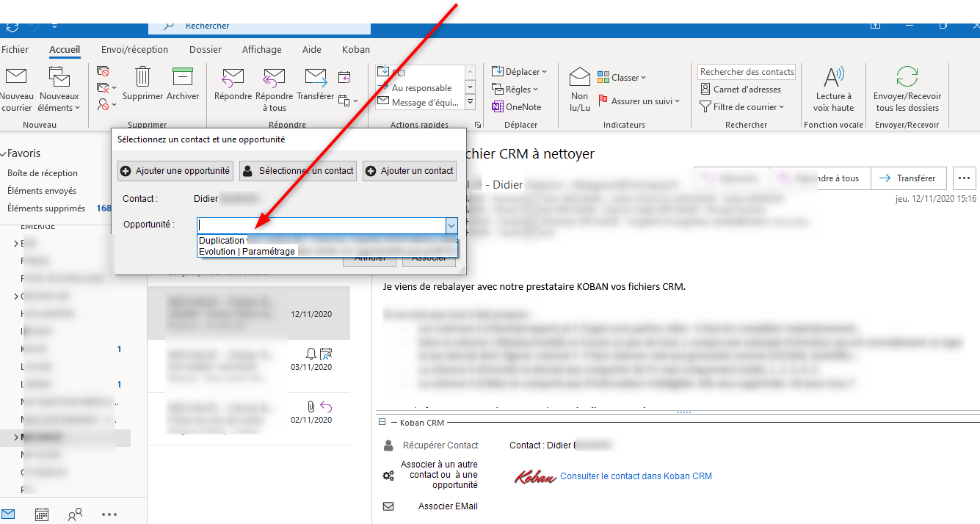Send message to OneNote
Viewport: 980px width, 524px height.
tap(516, 107)
